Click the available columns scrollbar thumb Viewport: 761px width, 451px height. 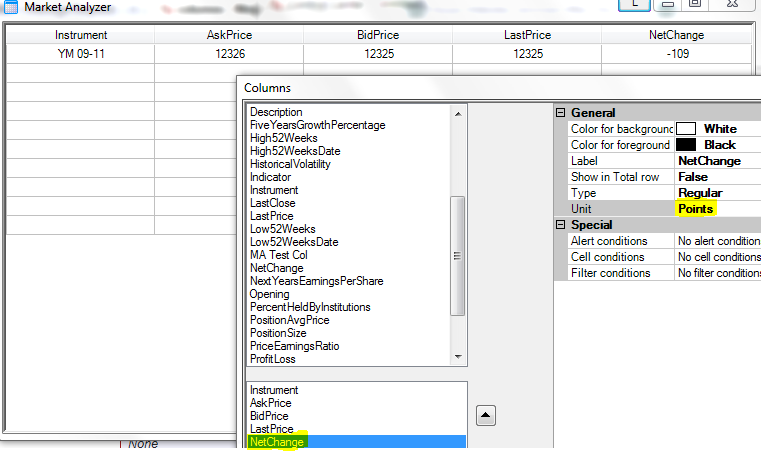click(x=457, y=256)
